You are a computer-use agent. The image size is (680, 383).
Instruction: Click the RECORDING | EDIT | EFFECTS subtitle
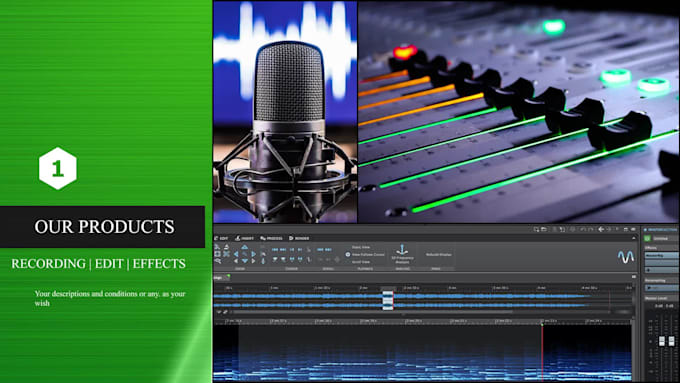click(x=98, y=264)
